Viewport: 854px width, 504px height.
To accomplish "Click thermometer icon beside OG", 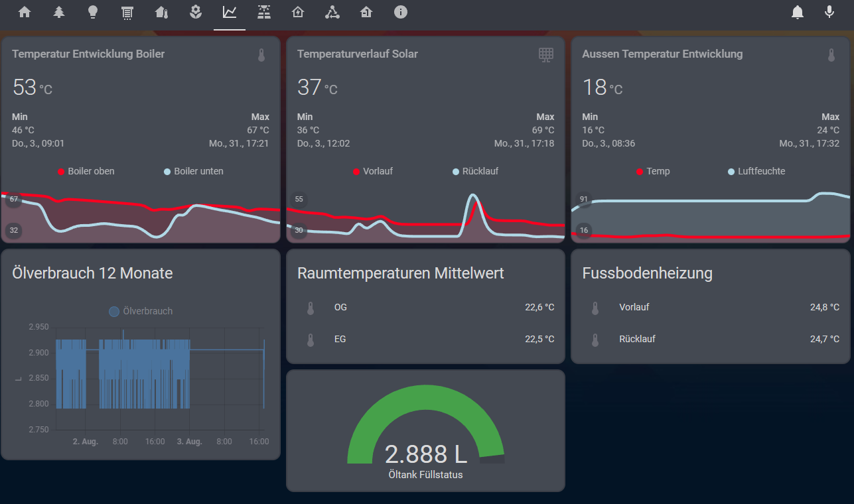I will point(310,308).
